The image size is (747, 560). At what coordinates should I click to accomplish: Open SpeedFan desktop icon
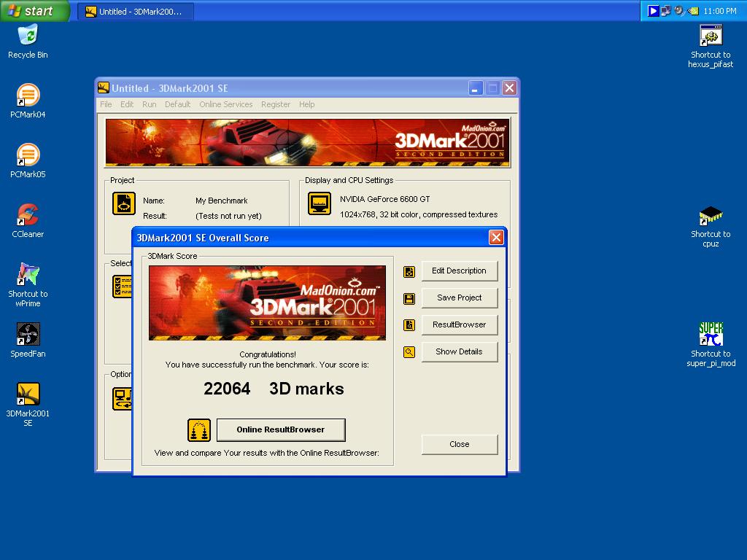(x=28, y=340)
